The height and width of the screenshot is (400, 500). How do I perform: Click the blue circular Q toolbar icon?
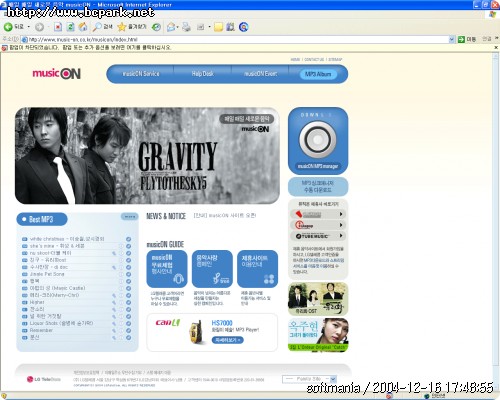tap(244, 27)
